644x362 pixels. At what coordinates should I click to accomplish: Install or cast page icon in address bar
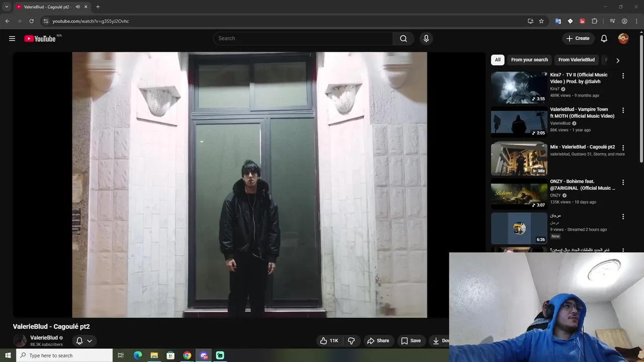click(x=530, y=21)
